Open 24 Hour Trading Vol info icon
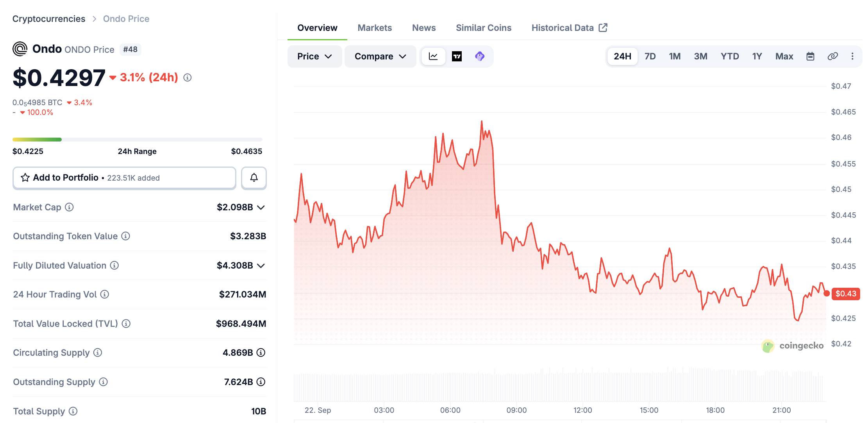The height and width of the screenshot is (423, 868). [104, 294]
